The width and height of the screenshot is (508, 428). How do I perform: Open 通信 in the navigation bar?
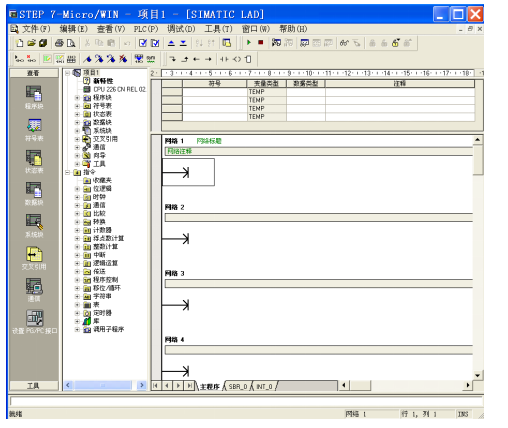[34, 290]
